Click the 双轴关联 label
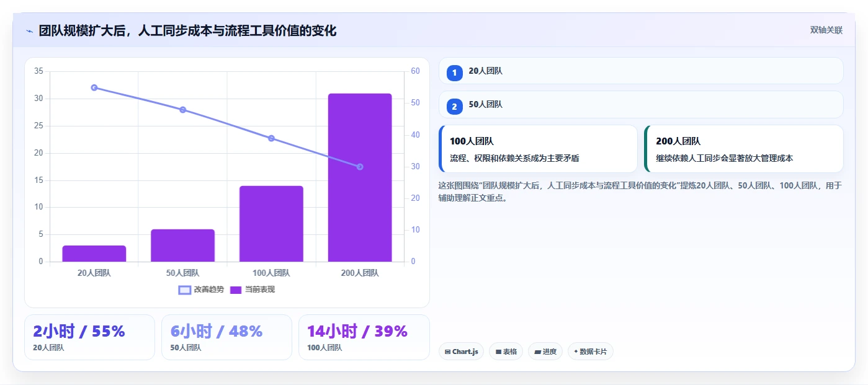The height and width of the screenshot is (385, 868). tap(826, 30)
